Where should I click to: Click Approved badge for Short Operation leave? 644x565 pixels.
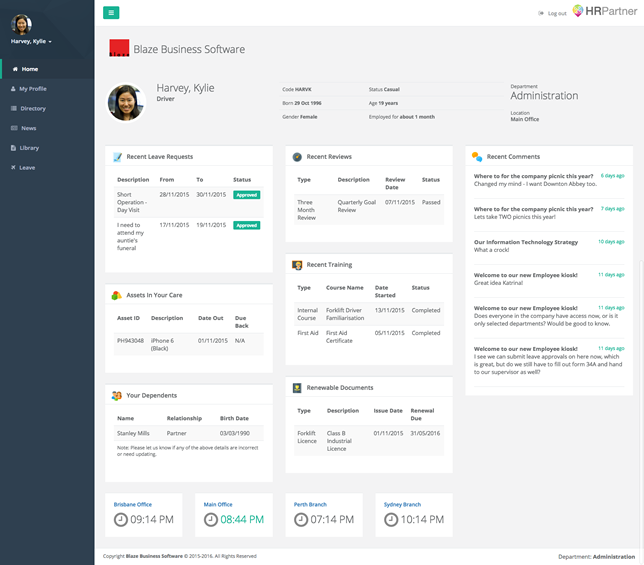(x=246, y=195)
